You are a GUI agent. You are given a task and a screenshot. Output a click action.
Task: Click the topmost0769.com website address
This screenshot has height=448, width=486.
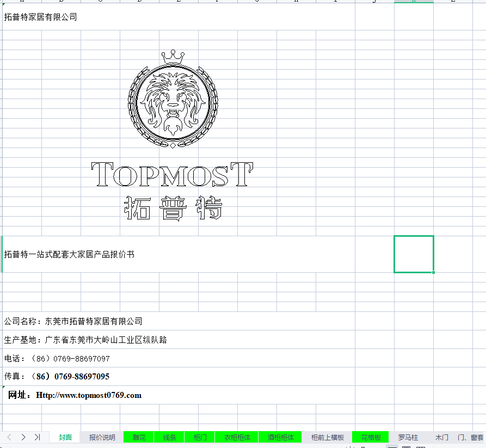(x=89, y=395)
